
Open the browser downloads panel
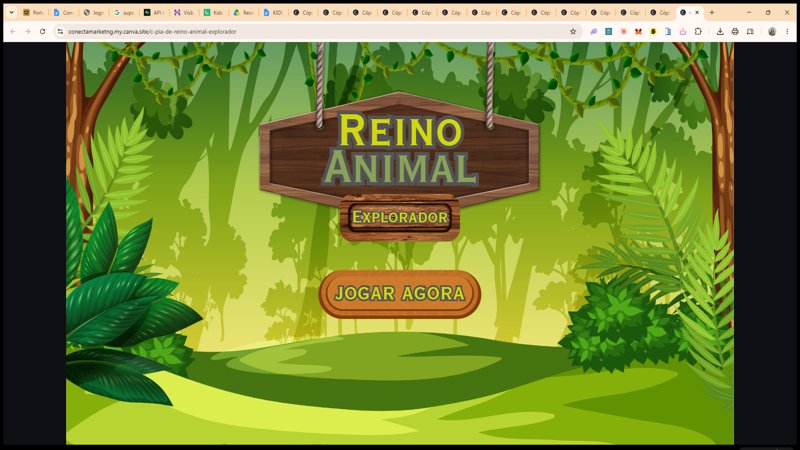point(720,32)
